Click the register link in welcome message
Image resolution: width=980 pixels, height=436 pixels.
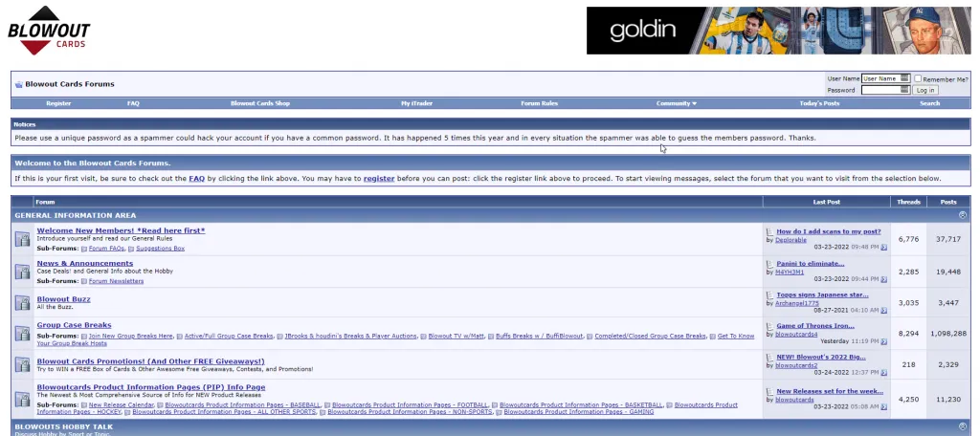[379, 179]
